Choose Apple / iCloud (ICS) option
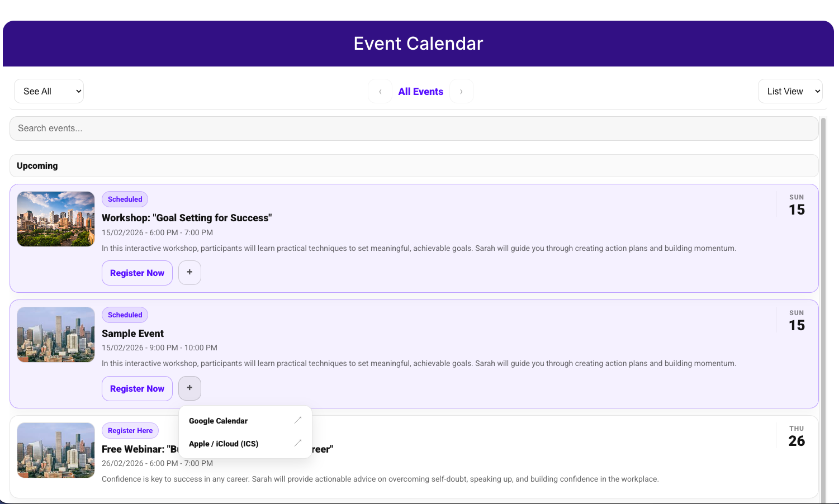Screen dimensions: 839x504 point(224,444)
